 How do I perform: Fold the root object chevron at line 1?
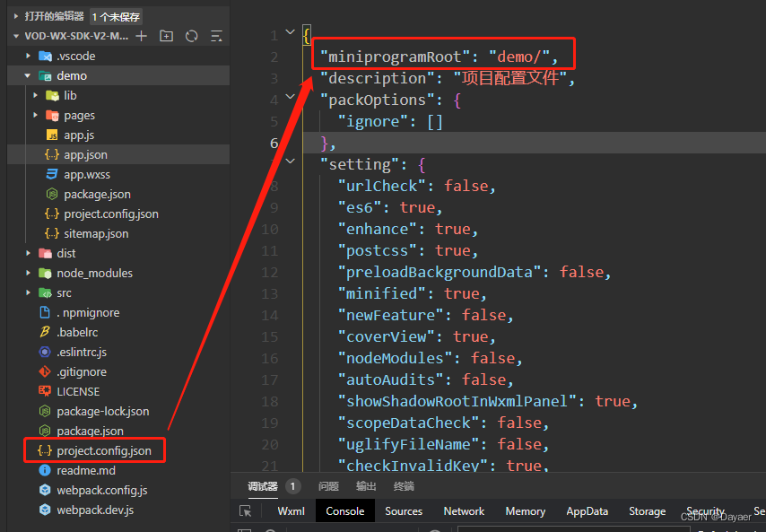click(x=291, y=31)
